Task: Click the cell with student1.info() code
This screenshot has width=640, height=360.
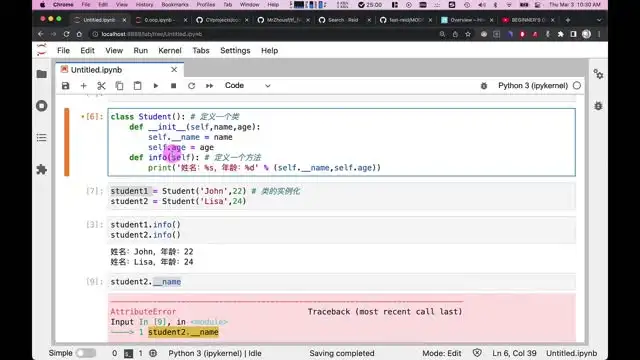Action: click(x=342, y=229)
